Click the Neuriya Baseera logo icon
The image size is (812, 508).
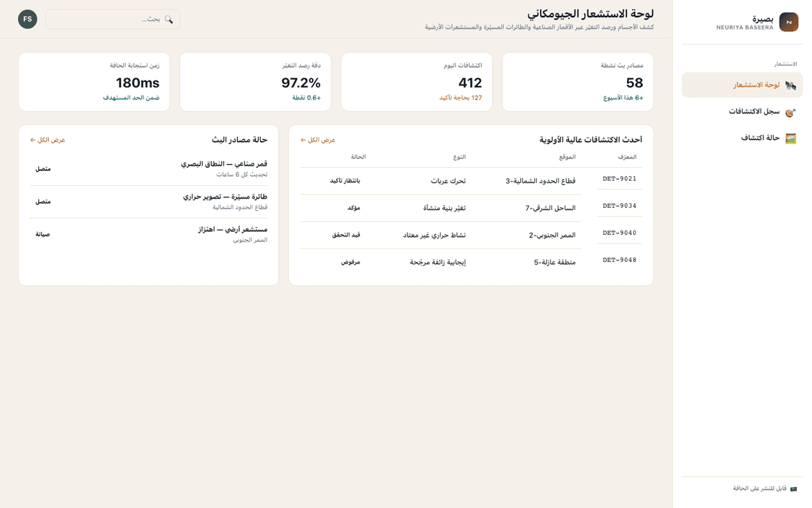[x=789, y=22]
